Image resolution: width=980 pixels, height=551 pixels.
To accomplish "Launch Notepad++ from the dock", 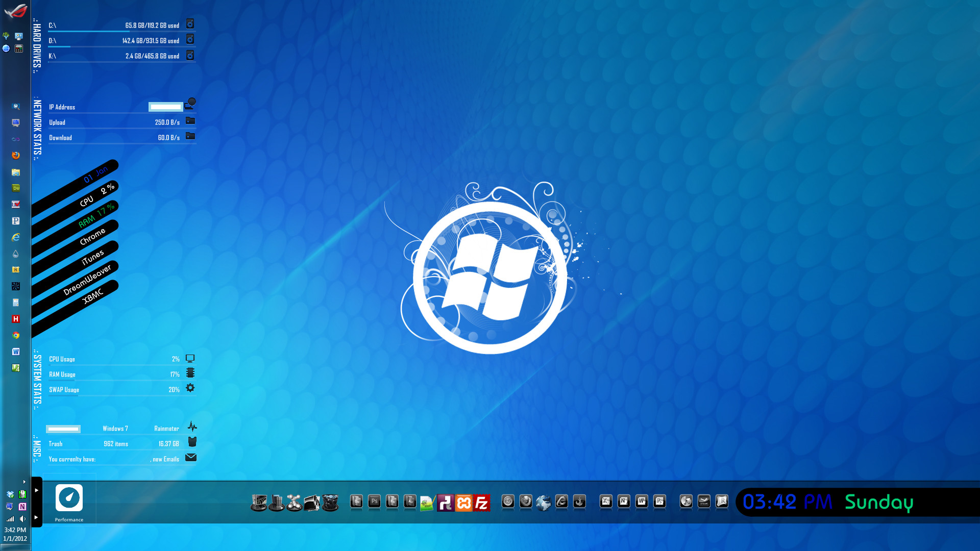I will tap(428, 503).
